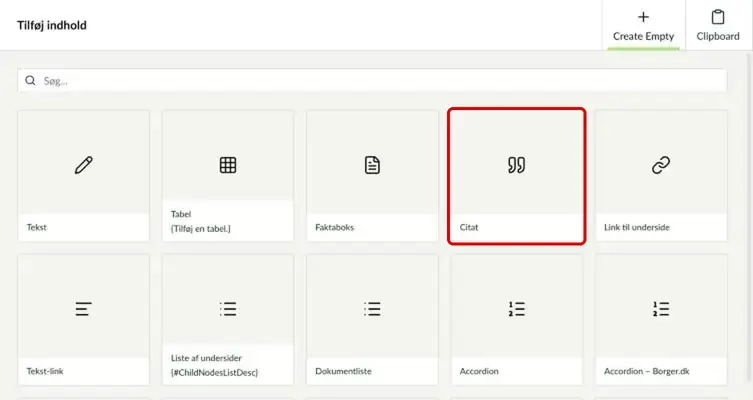
Task: Choose the Link til underside chain icon
Action: [x=661, y=165]
